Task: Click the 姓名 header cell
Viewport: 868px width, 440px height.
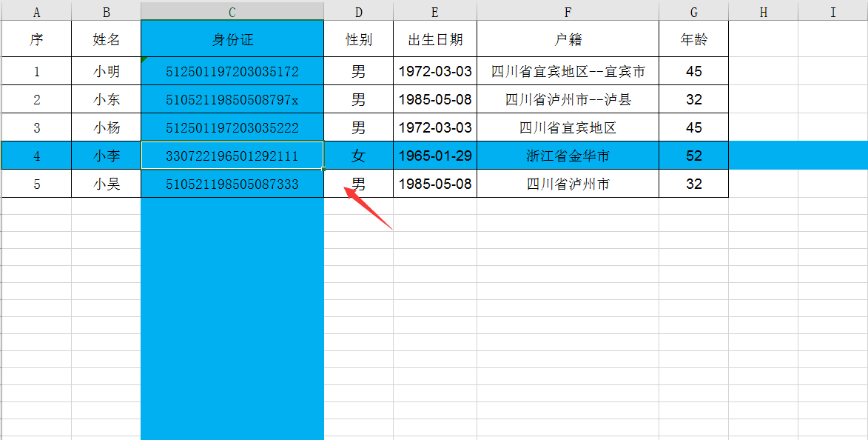Action: 107,39
